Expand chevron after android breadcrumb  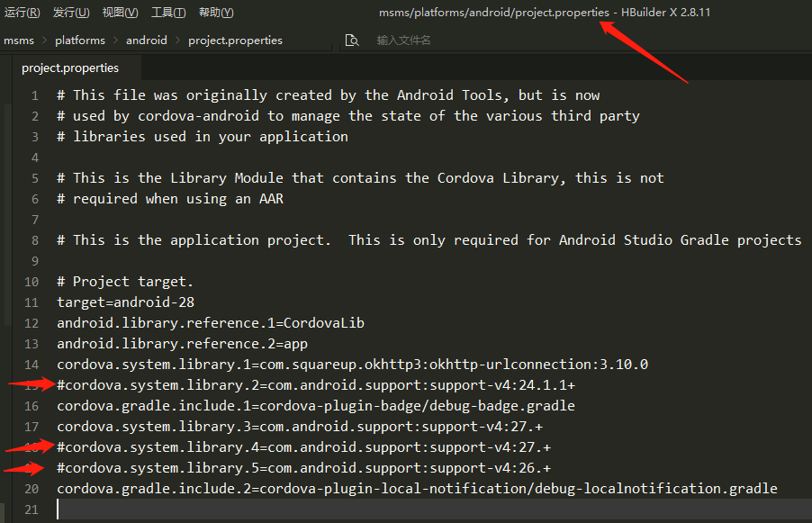(177, 41)
